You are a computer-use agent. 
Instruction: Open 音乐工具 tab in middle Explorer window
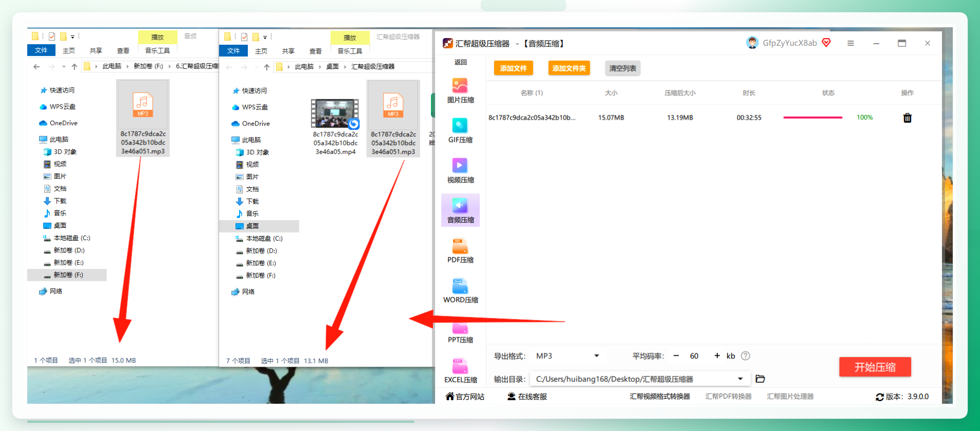(350, 51)
